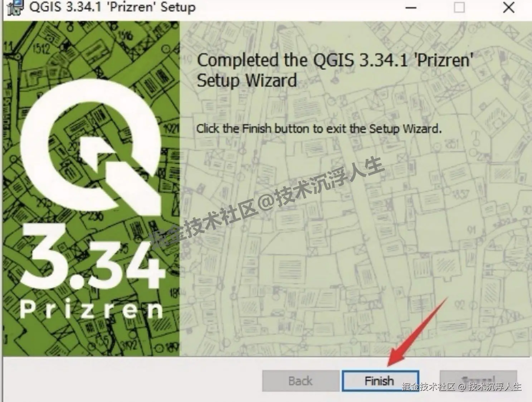Click the empty button bar left of Back
The image size is (532, 402).
132,379
